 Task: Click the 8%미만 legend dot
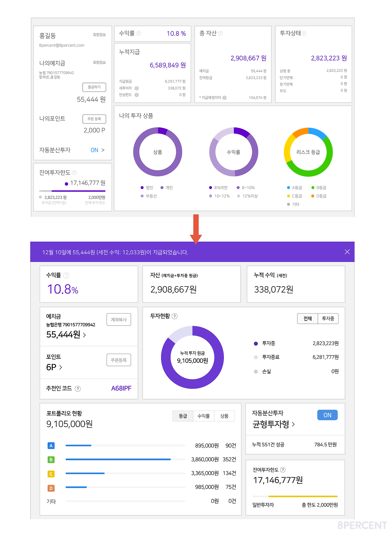tap(211, 188)
